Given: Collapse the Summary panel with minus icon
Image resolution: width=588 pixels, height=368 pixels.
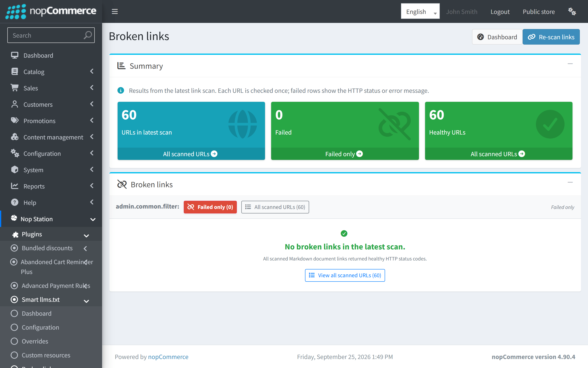Looking at the screenshot, I should pos(570,64).
